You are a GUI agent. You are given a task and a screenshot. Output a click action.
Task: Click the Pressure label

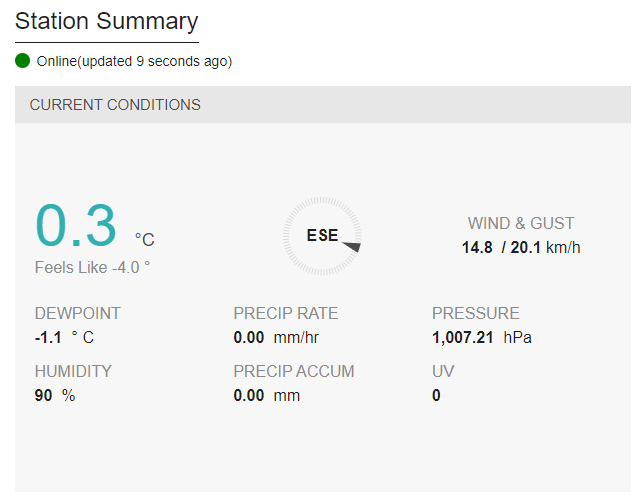(476, 313)
